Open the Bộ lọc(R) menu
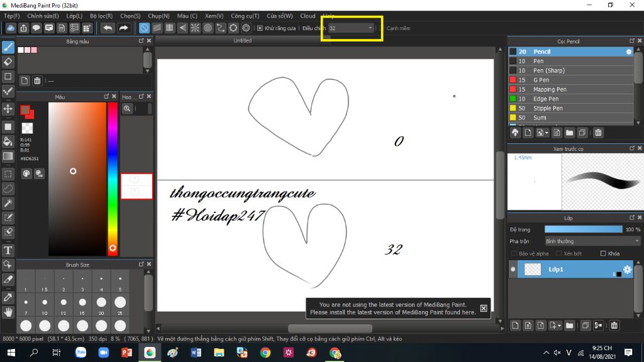 pyautogui.click(x=101, y=16)
